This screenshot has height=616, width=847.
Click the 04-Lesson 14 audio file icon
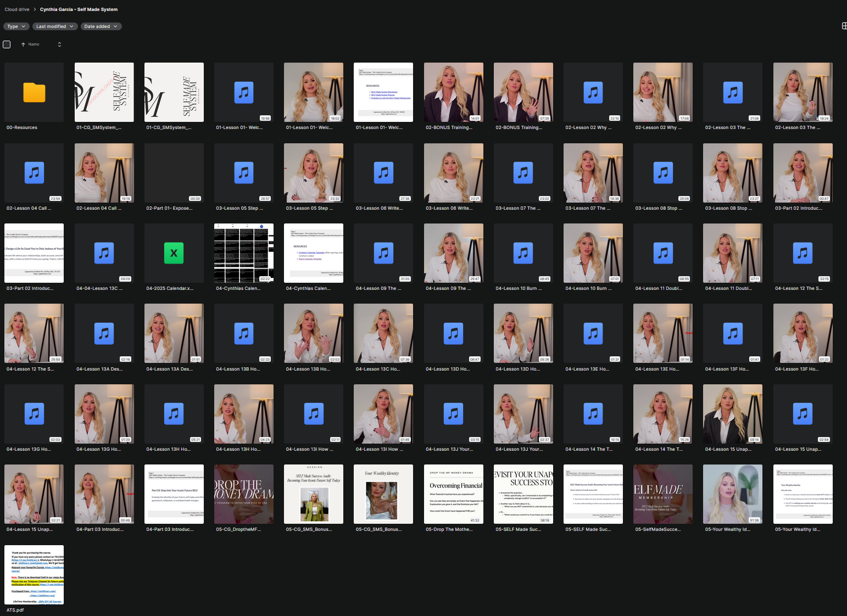pos(593,413)
